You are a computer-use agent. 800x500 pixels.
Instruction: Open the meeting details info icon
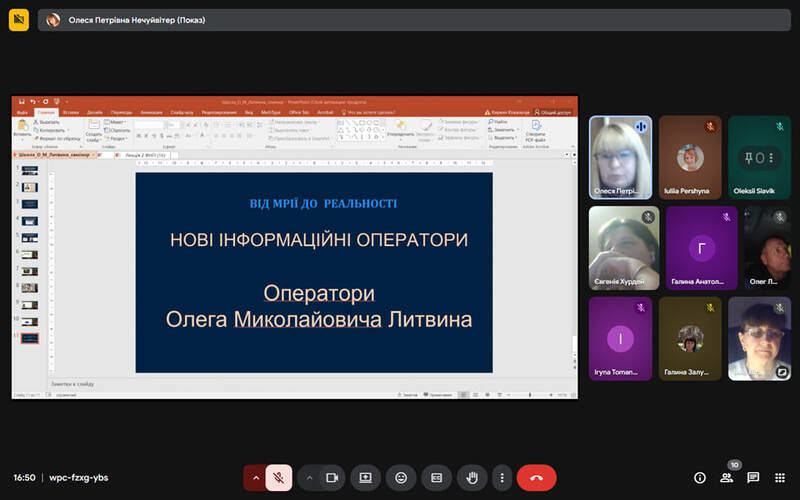tap(699, 478)
